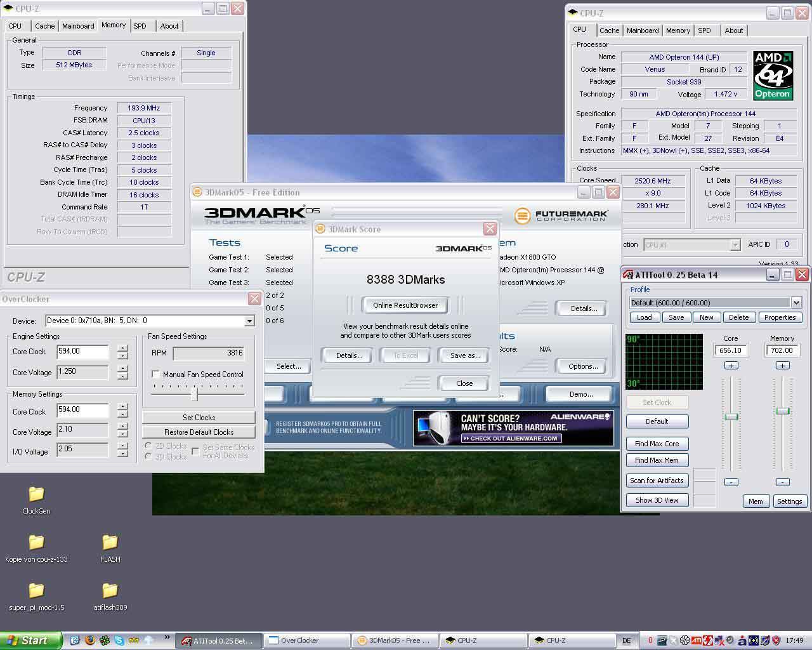812x650 pixels.
Task: Increase ATITool memory clock with plus button
Action: pyautogui.click(x=782, y=366)
